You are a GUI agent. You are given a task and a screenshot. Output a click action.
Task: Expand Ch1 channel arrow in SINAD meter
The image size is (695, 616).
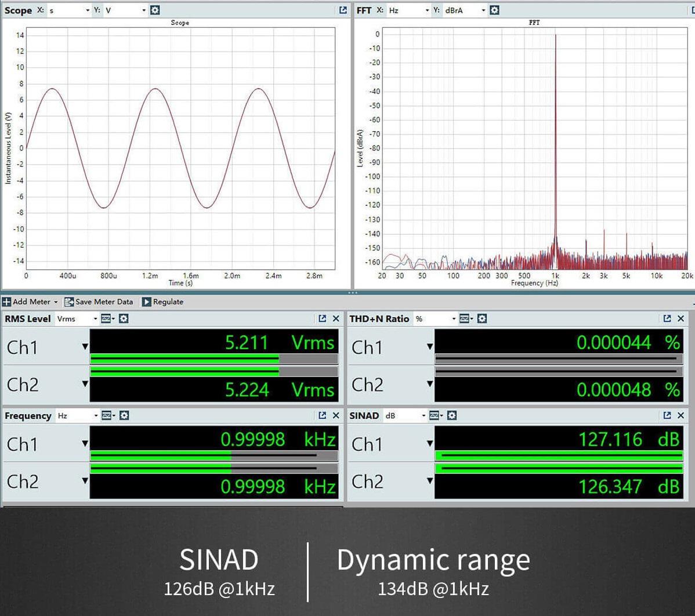tap(429, 444)
